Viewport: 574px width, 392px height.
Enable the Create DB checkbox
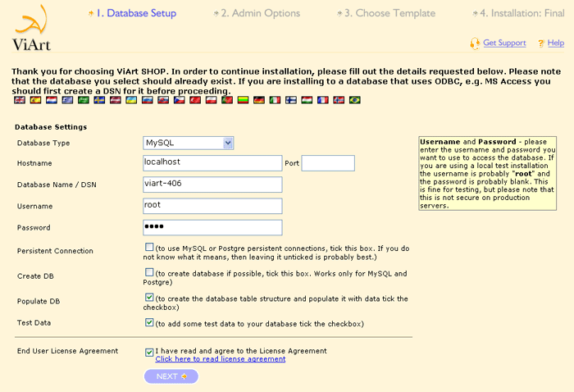(149, 272)
